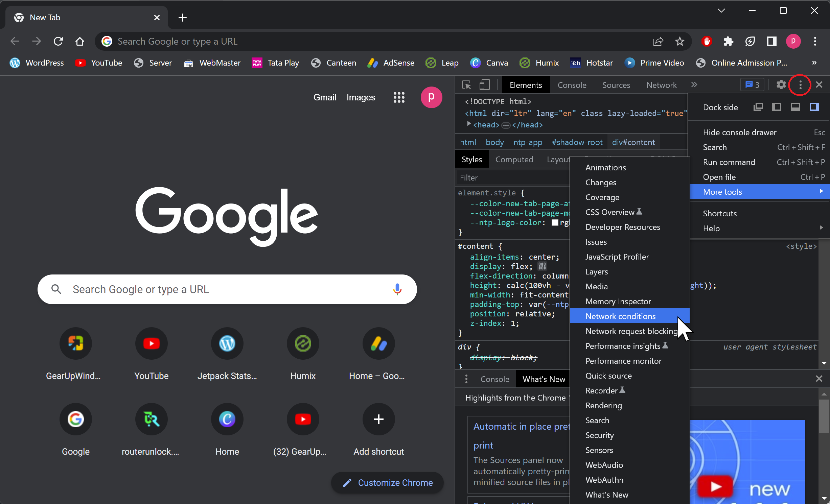830x504 pixels.
Task: Toggle the console drawer visibility
Action: click(x=739, y=131)
